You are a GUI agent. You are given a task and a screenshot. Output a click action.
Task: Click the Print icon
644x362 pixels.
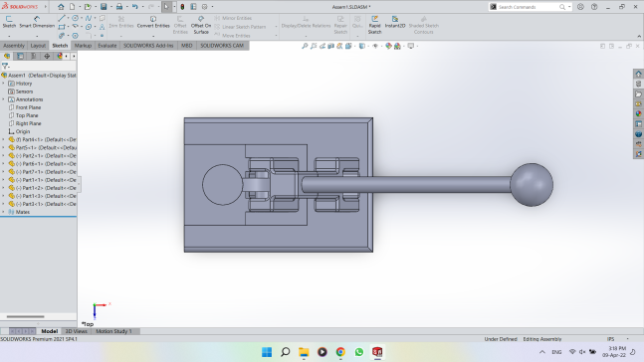click(119, 7)
